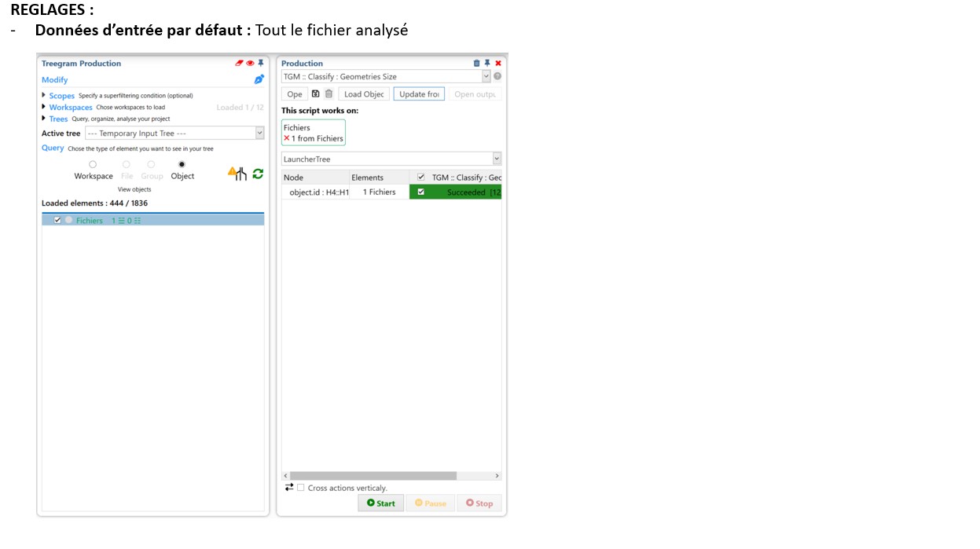Click the green refresh arrows icon
Viewport: 980px width, 549px height.
coord(258,174)
